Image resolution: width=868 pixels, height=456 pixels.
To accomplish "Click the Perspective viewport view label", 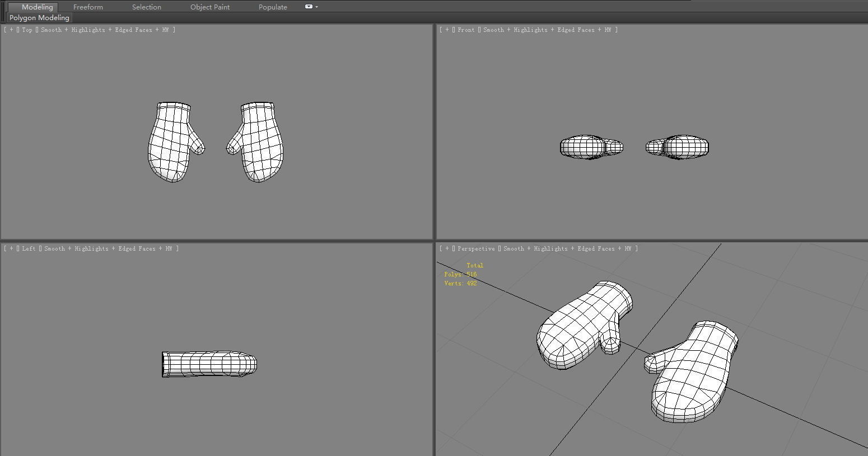I will click(476, 248).
